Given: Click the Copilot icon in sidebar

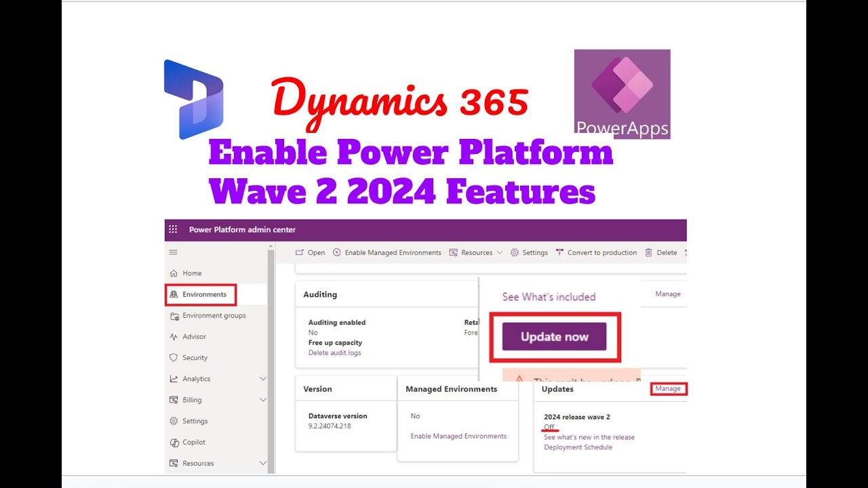Looking at the screenshot, I should 174,442.
